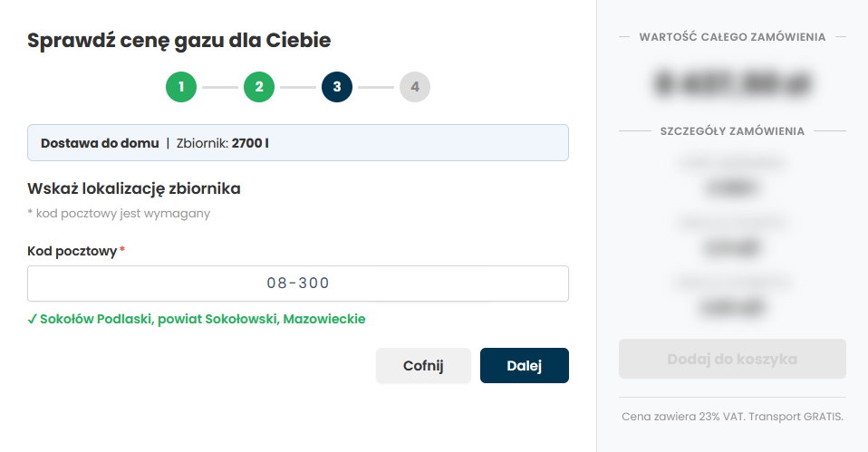The image size is (868, 452).
Task: Go to completed step 2 circle
Action: click(x=259, y=87)
